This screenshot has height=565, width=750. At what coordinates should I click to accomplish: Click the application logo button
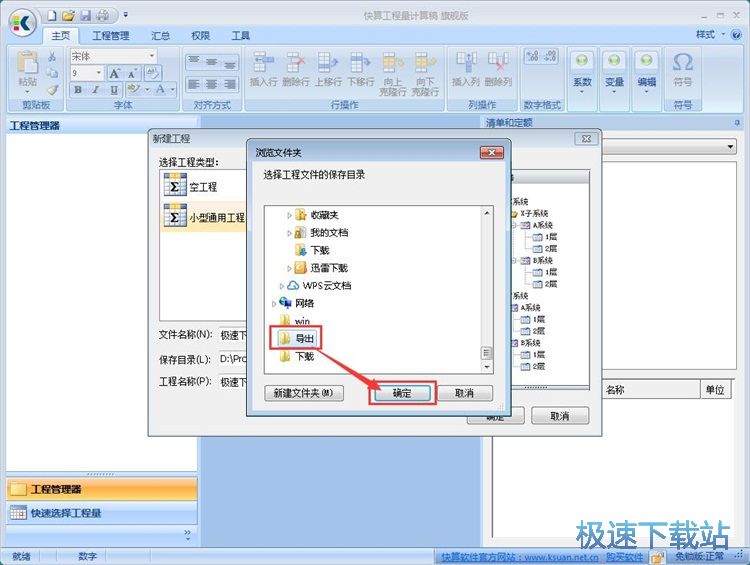pyautogui.click(x=23, y=22)
